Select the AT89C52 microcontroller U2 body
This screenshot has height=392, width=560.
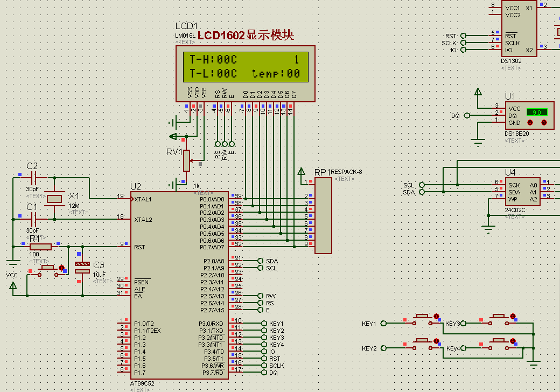point(179,285)
